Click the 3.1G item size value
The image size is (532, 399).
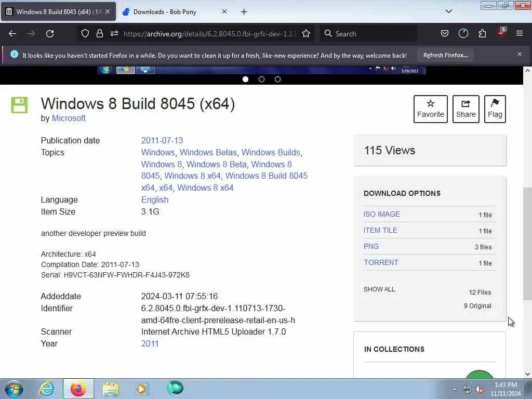tap(150, 211)
